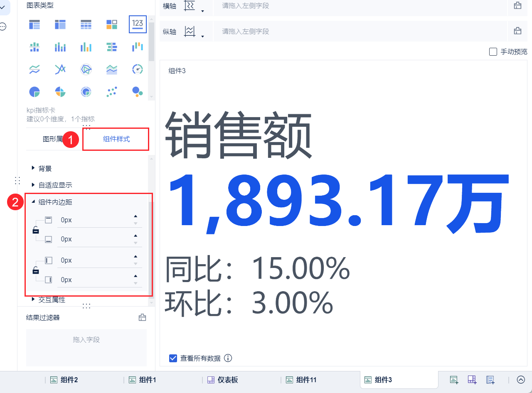Collapse the 组件内边距 section
The width and height of the screenshot is (532, 393).
click(33, 202)
